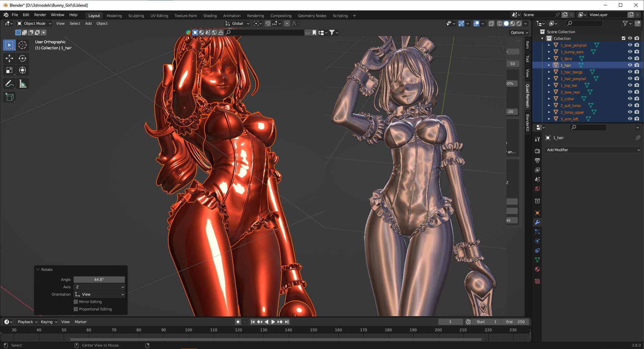The image size is (644, 349).
Task: Open the Render menu
Action: 40,15
